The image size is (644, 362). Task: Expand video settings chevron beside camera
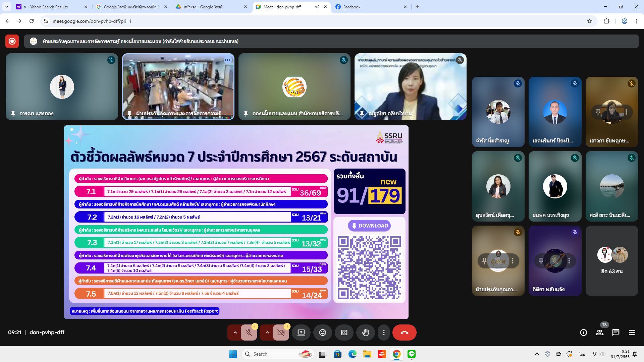267,333
